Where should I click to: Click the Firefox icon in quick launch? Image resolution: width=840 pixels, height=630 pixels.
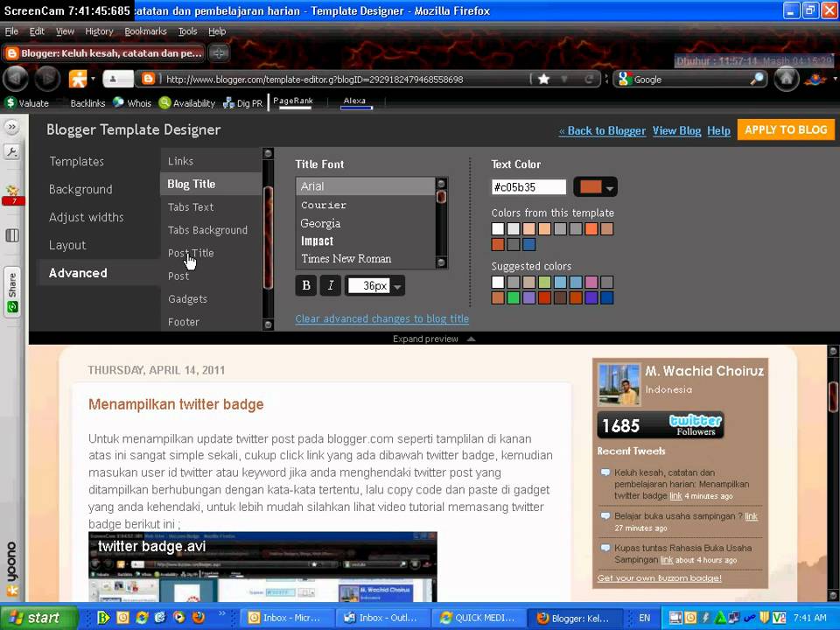(x=199, y=617)
